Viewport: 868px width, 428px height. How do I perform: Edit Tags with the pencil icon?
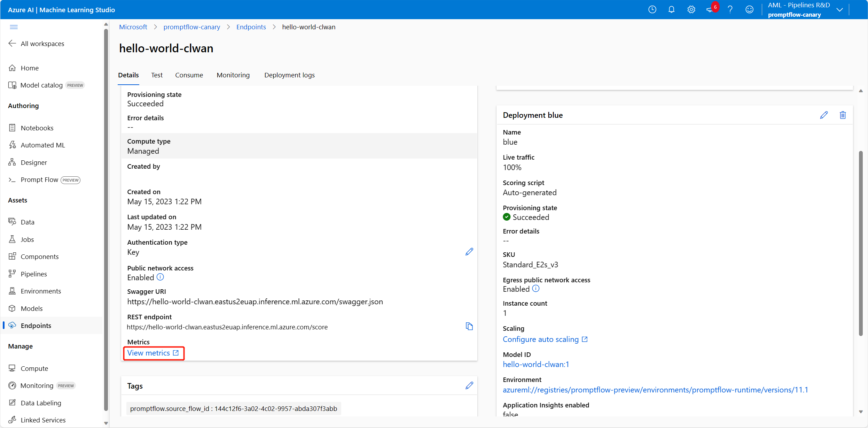click(469, 385)
